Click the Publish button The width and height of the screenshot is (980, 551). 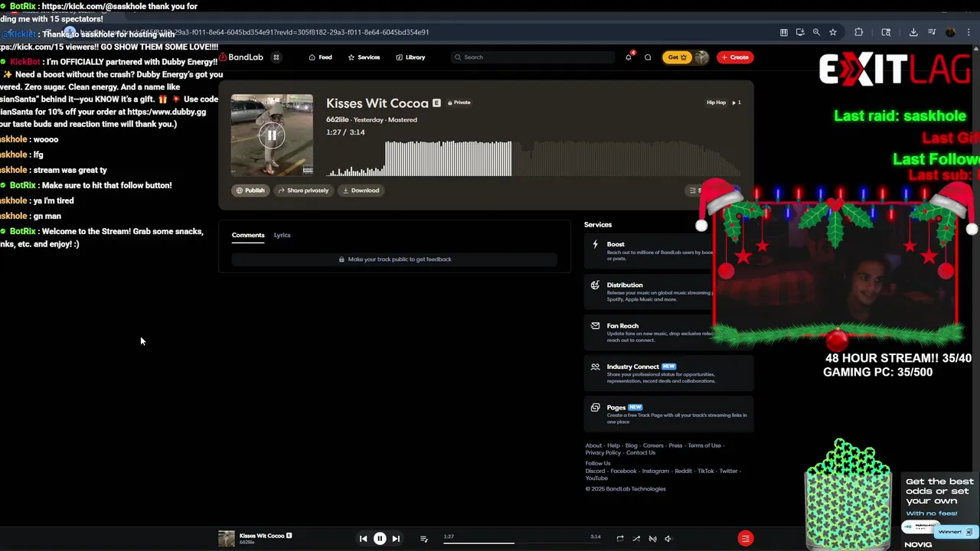[x=250, y=191]
